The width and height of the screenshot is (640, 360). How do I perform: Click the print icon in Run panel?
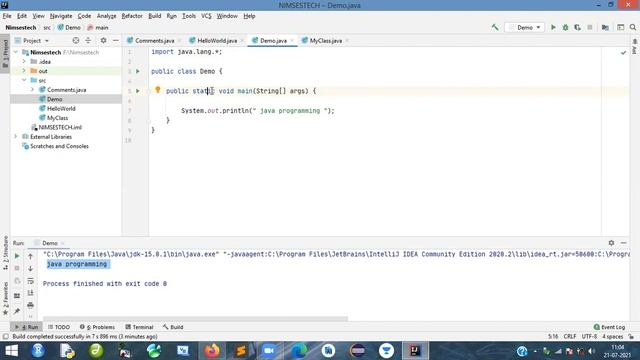[30, 305]
